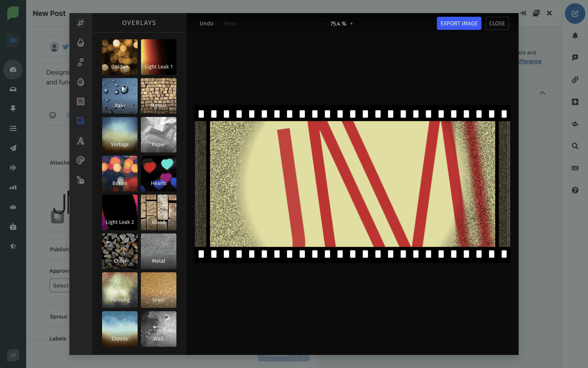The width and height of the screenshot is (588, 368).
Task: Open the paper plane publishing icon
Action: 13,148
